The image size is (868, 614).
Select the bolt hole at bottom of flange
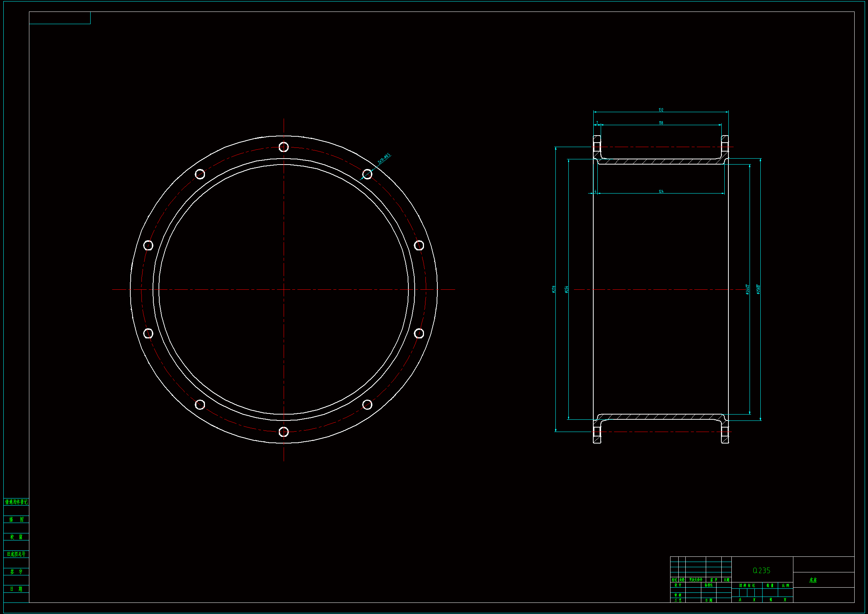284,432
